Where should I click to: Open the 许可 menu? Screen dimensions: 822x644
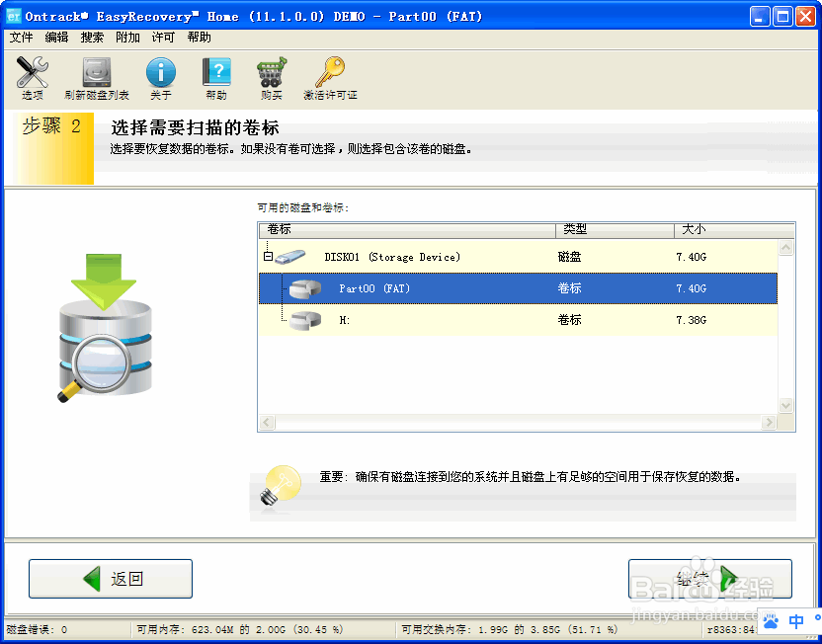(x=163, y=38)
